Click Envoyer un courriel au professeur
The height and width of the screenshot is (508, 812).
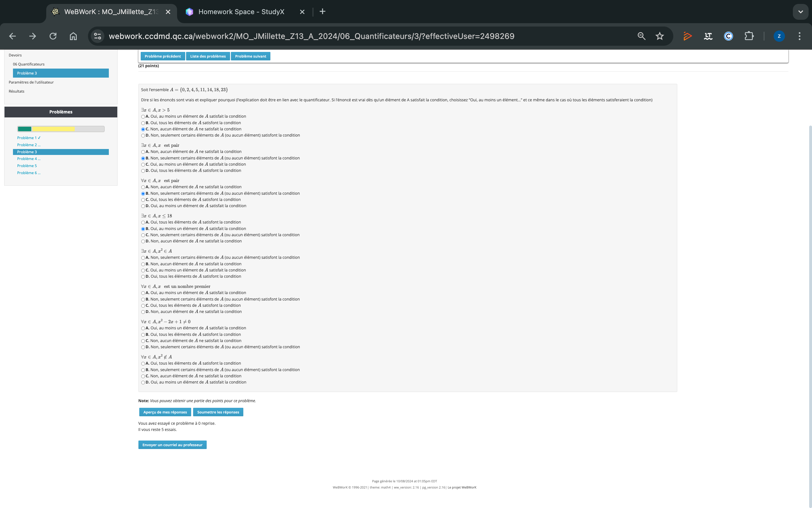pyautogui.click(x=173, y=444)
